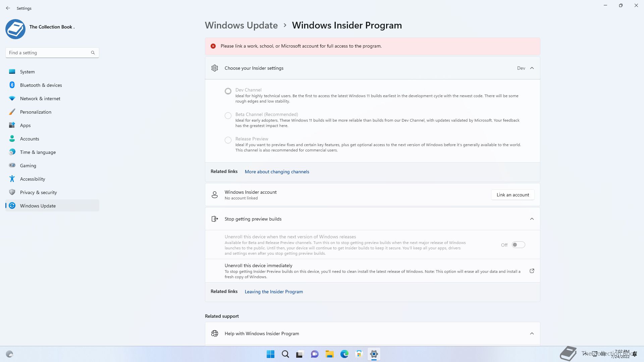Select the Dev Channel radio button
The height and width of the screenshot is (362, 644).
tap(228, 91)
